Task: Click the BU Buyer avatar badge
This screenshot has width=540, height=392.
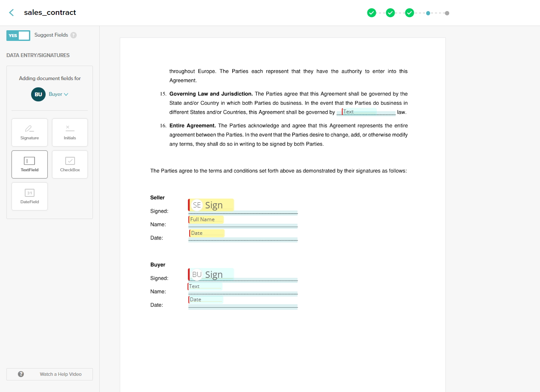Action: (38, 94)
